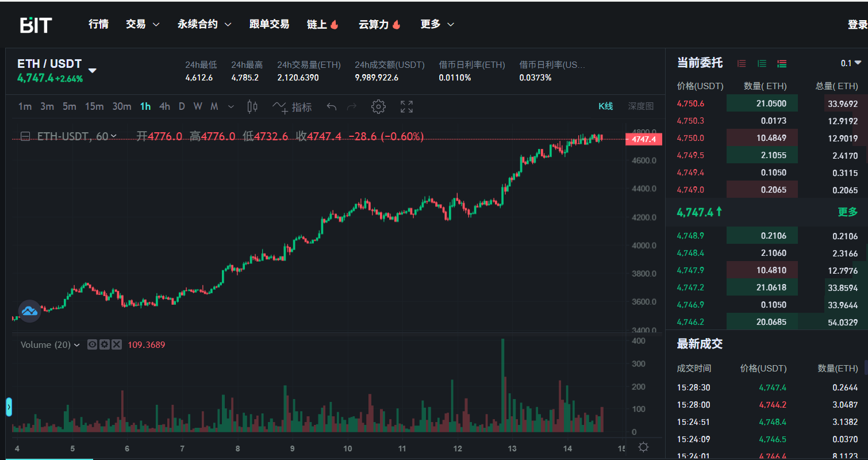Image resolution: width=868 pixels, height=460 pixels.
Task: Expand more timeframe options after M
Action: click(231, 106)
